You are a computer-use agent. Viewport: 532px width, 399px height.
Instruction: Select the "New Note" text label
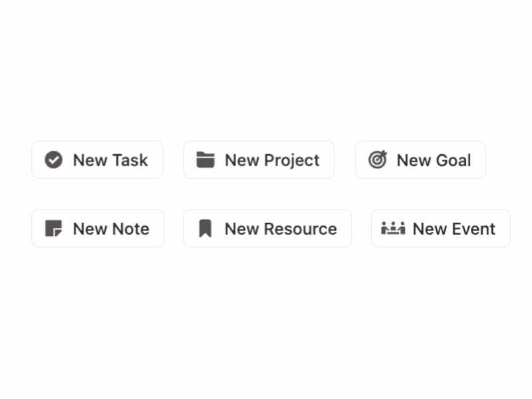point(111,229)
